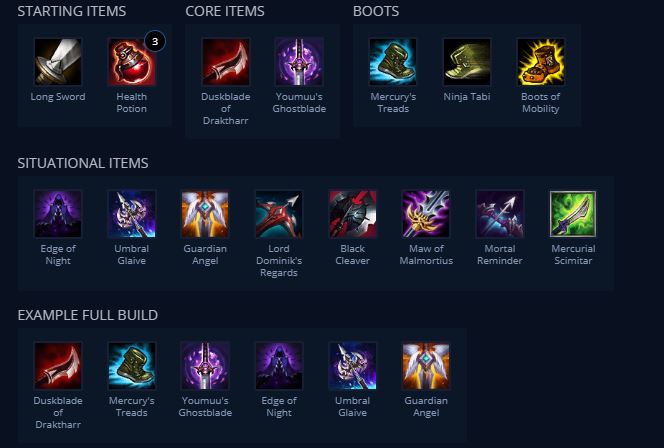Click Youmuu's Ghostblade icon in Core Items
This screenshot has width=664, height=448.
click(299, 62)
